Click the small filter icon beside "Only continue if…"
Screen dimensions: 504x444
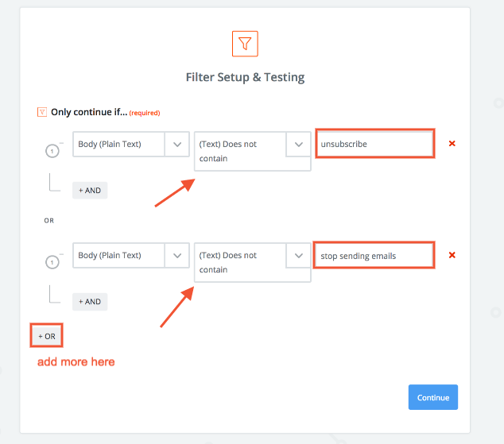point(42,112)
